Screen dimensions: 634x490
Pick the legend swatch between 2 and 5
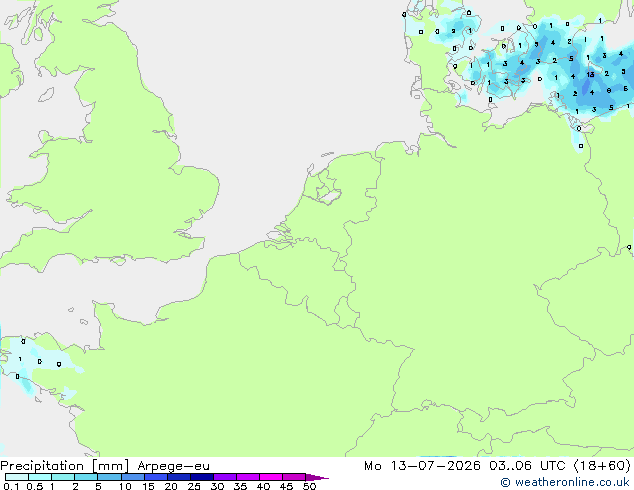pos(86,477)
